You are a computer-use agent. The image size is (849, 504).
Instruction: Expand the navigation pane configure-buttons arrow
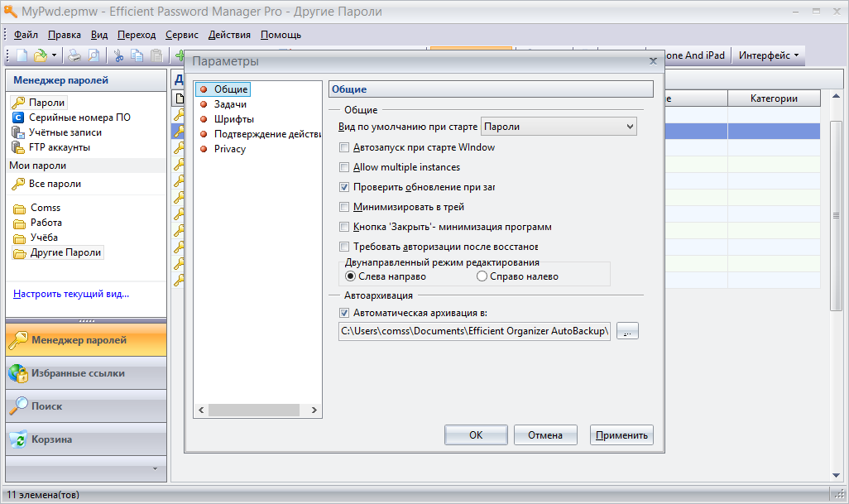[155, 468]
